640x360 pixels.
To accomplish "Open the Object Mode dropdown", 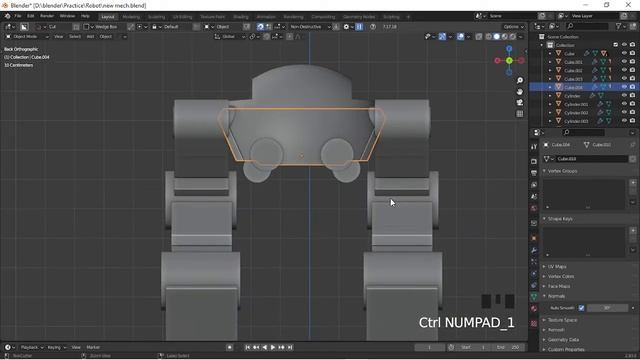I will point(27,36).
